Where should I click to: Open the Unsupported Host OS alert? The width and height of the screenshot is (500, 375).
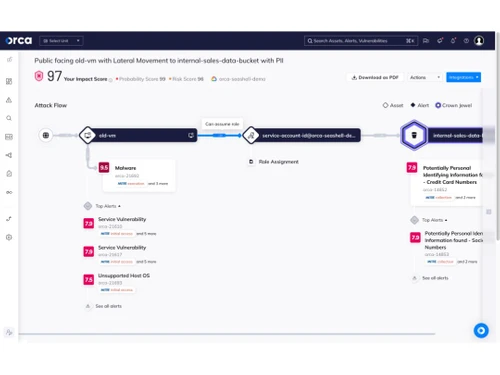click(124, 283)
